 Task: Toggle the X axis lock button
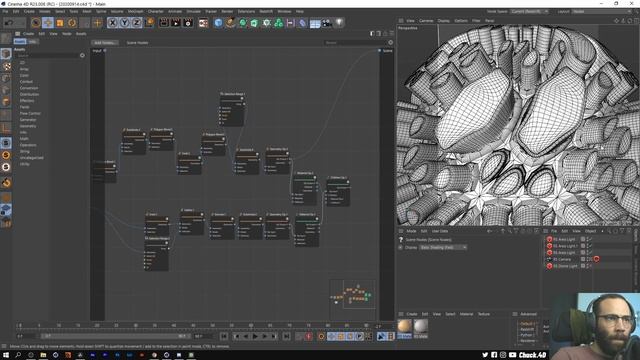click(113, 23)
